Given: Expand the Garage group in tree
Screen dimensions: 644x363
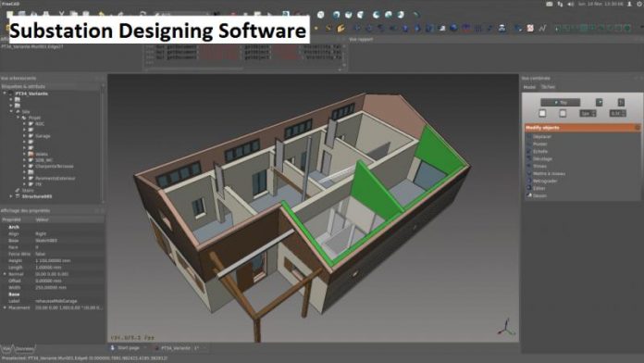Looking at the screenshot, I should [x=24, y=136].
